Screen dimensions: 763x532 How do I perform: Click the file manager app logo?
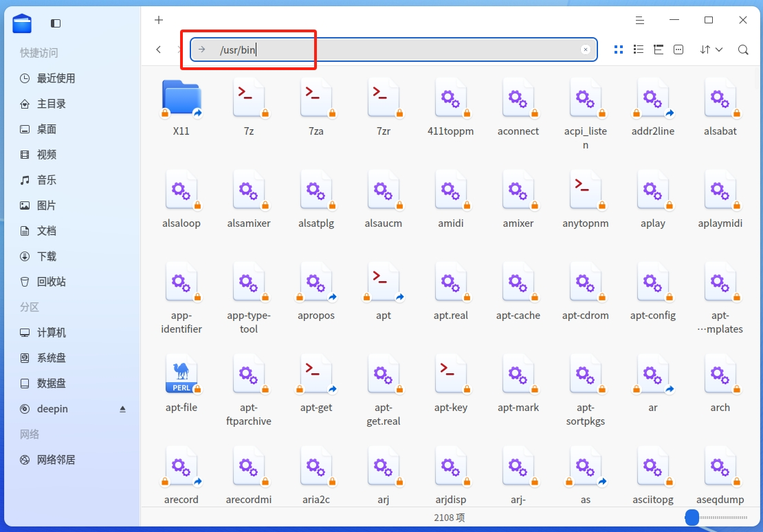tap(22, 23)
